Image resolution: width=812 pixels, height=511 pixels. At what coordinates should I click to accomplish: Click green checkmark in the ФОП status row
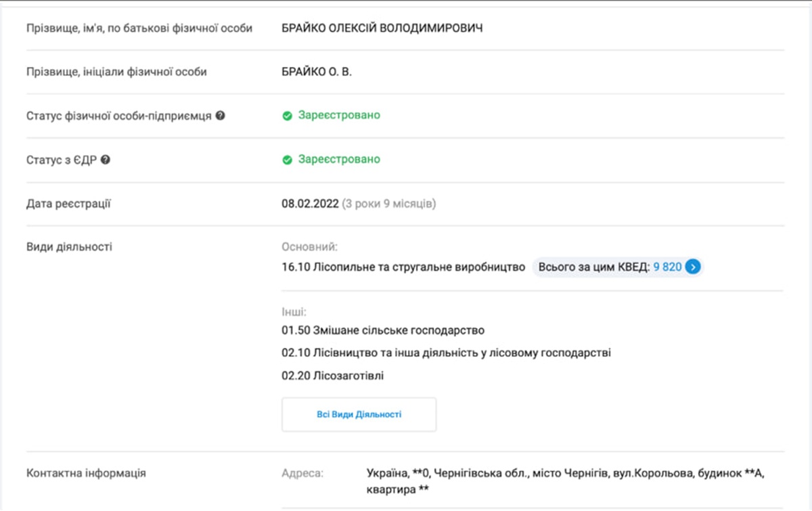click(x=287, y=116)
